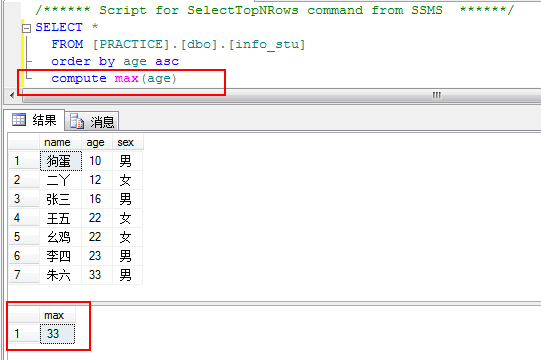The height and width of the screenshot is (360, 541).
Task: Open the 消息 tab
Action: coord(92,121)
